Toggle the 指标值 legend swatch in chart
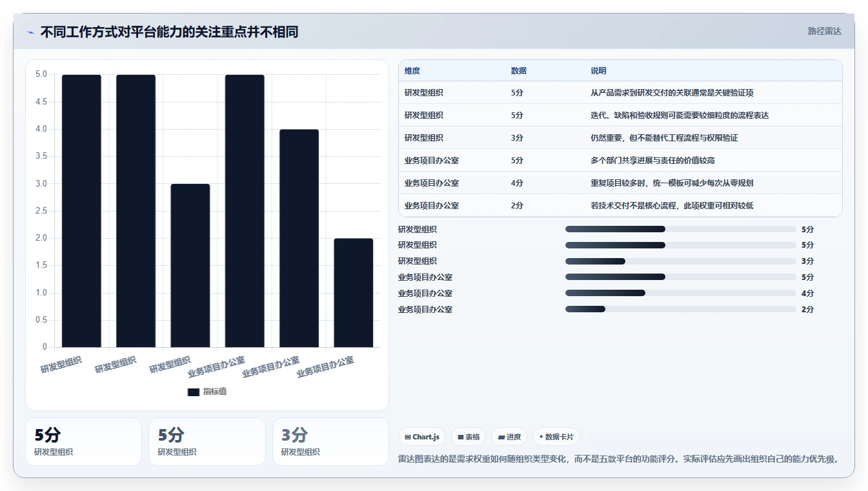868x491 pixels. pos(193,392)
